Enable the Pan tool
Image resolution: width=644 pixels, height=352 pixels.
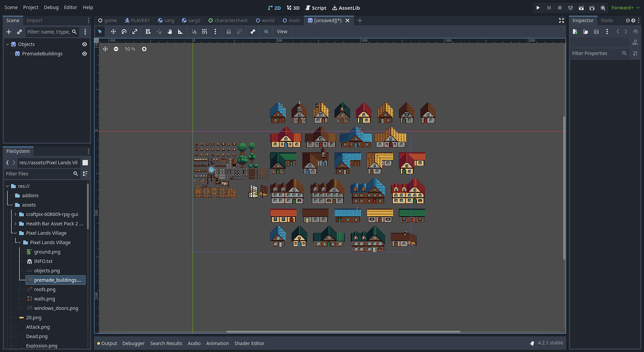pos(169,31)
